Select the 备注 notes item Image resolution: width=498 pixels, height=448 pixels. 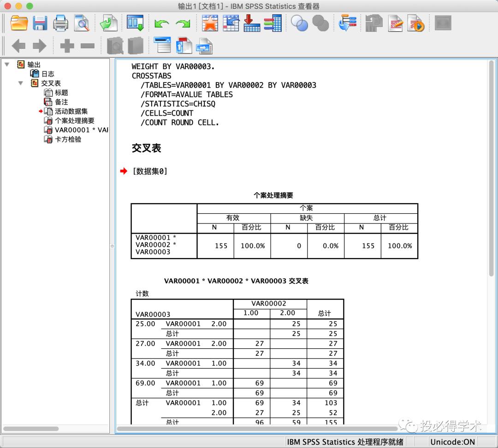pos(61,102)
